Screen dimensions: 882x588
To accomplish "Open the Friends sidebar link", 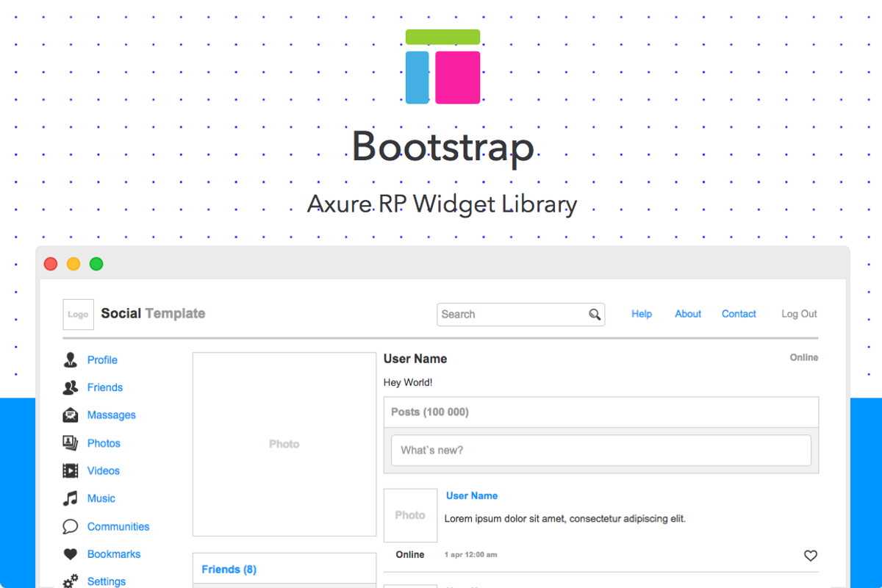I will [x=105, y=387].
